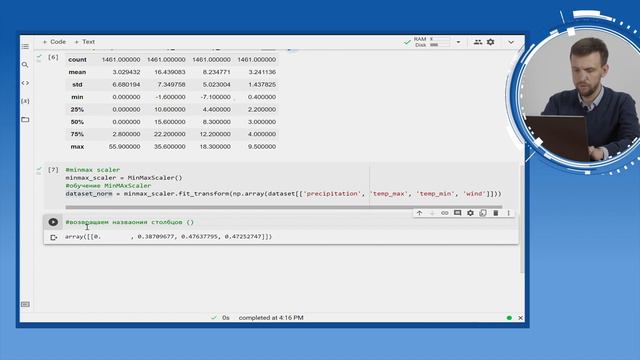
Task: Add a comment to the cell
Action: (x=458, y=213)
